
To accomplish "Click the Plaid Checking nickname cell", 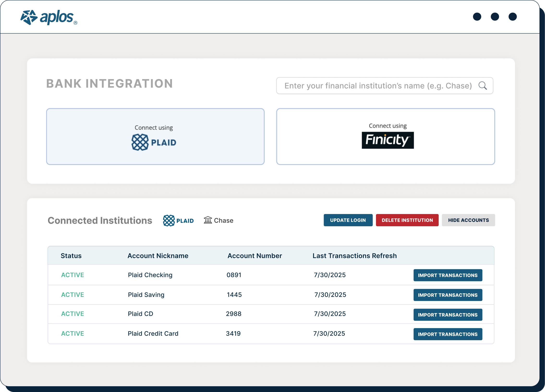I will coord(150,275).
